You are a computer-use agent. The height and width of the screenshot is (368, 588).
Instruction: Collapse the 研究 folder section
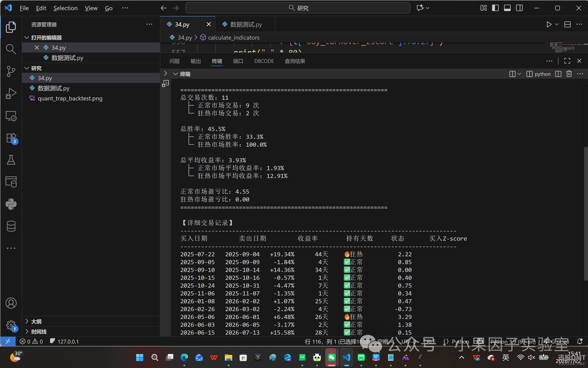coord(27,68)
